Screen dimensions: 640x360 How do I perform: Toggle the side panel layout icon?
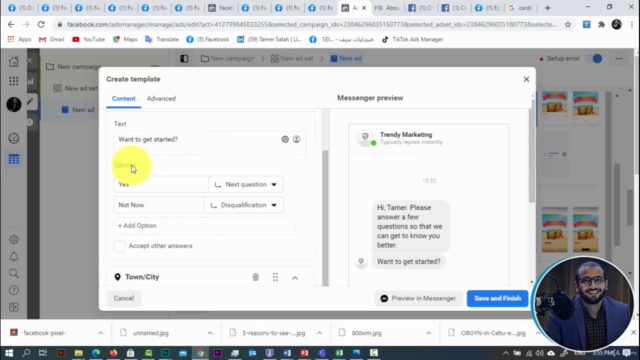point(184,58)
